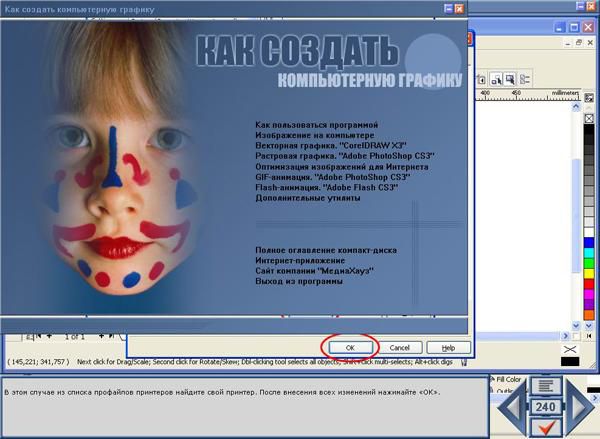Viewport: 600px width, 439px height.
Task: Select 'Векторная графика. CorelDRAW X3' item
Action: click(316, 146)
